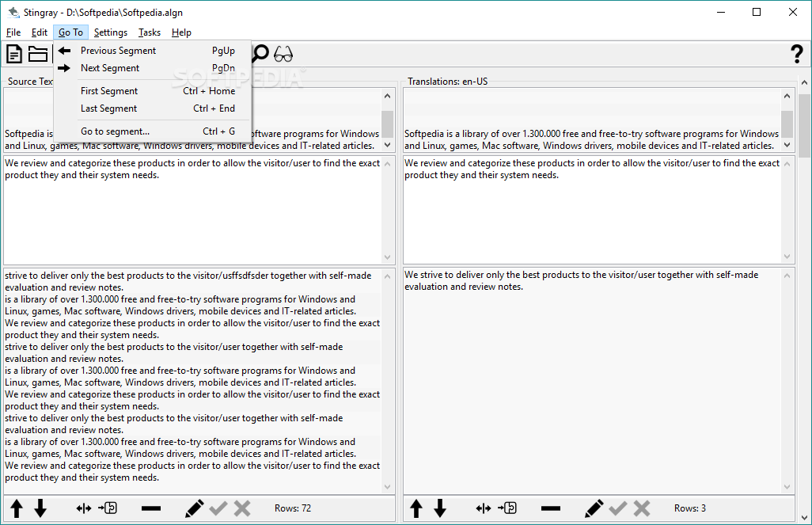Click scroll-up arrow of top translation pane
This screenshot has width=812, height=525.
click(787, 96)
